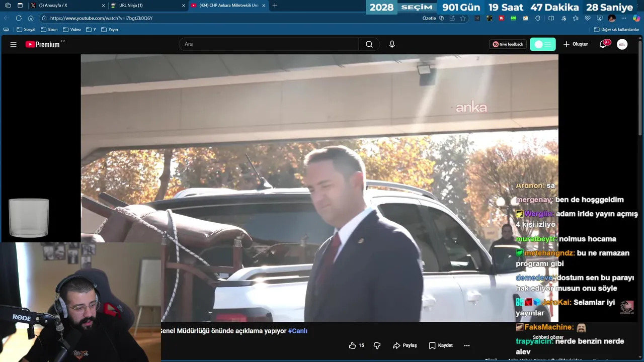Open split screen view icon

[551, 18]
